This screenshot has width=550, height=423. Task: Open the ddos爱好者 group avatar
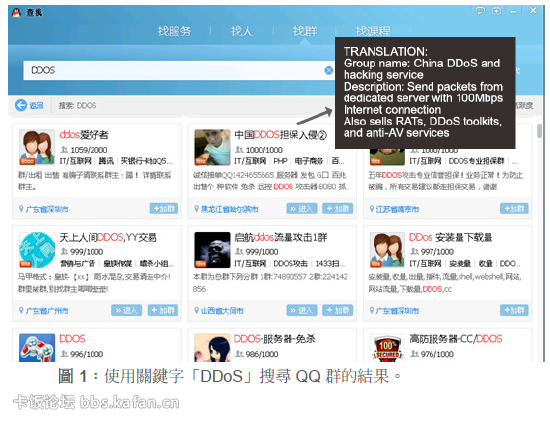(x=37, y=147)
